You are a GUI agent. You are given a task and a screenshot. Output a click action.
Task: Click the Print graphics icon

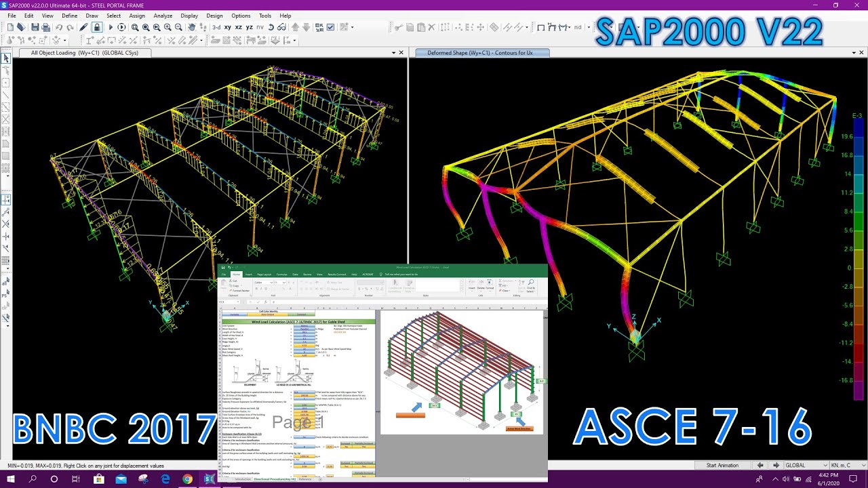click(x=45, y=27)
